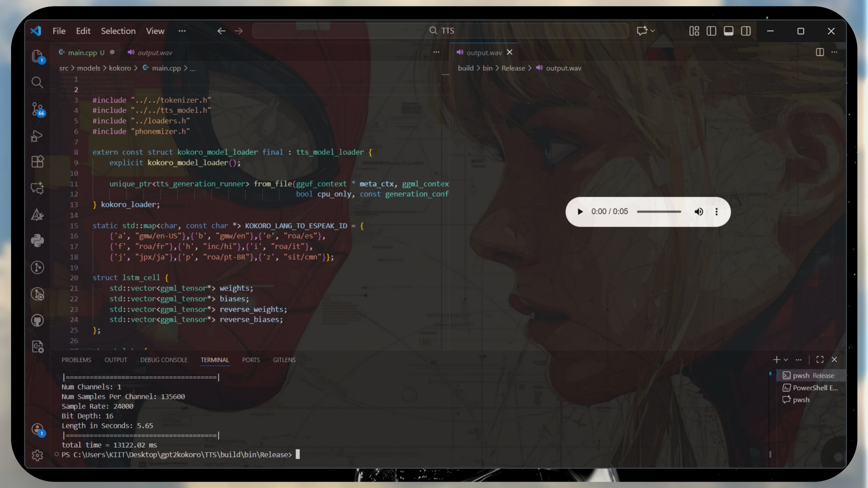The width and height of the screenshot is (868, 488).
Task: Open the audio player more options menu
Action: pos(716,211)
